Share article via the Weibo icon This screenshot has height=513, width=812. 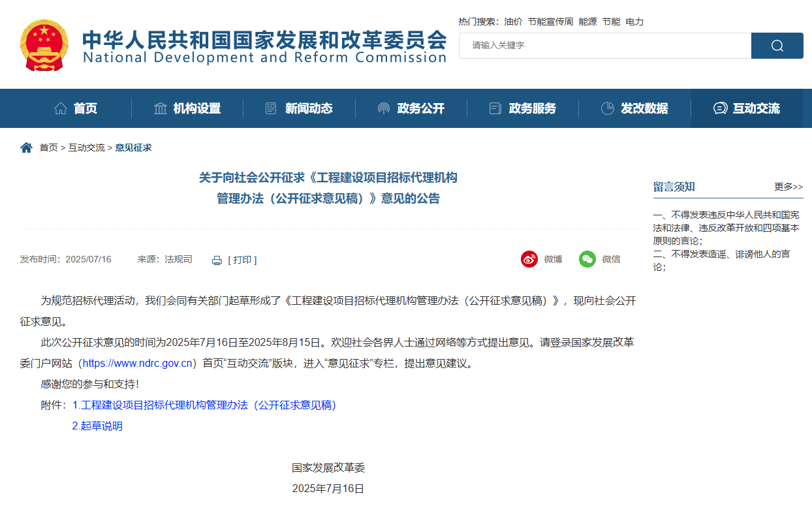[530, 259]
